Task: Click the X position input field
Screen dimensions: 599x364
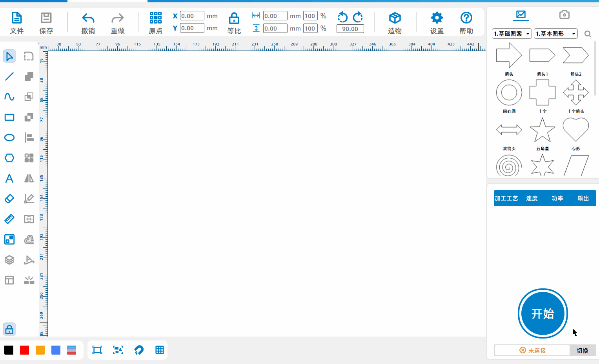Action: coord(192,16)
